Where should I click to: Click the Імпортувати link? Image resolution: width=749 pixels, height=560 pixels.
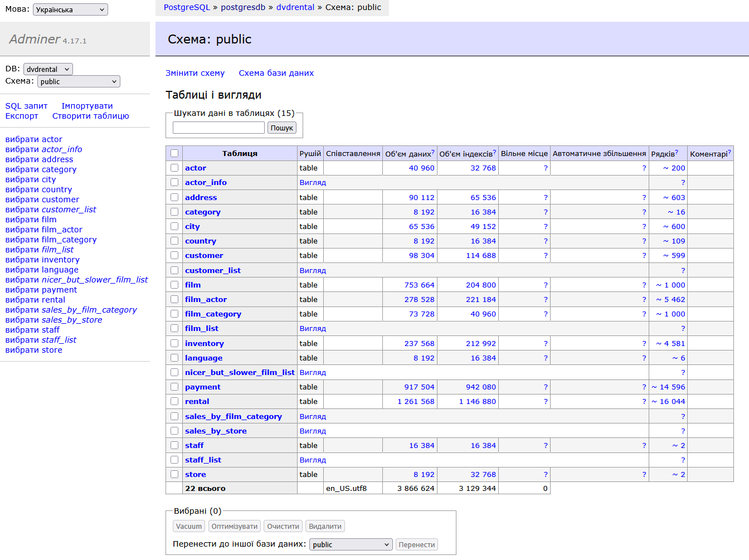click(x=87, y=106)
